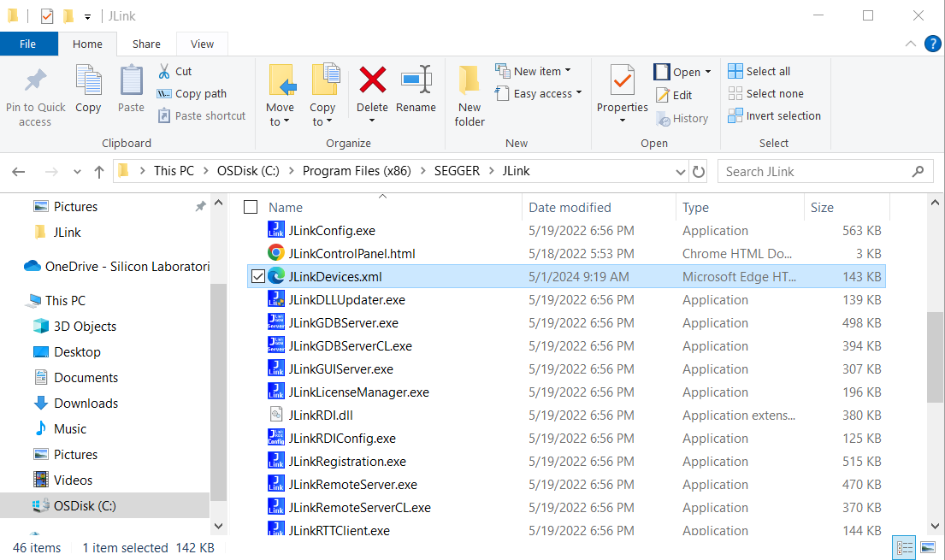Click Copy path in the Clipboard group
The image size is (945, 560).
click(x=192, y=93)
